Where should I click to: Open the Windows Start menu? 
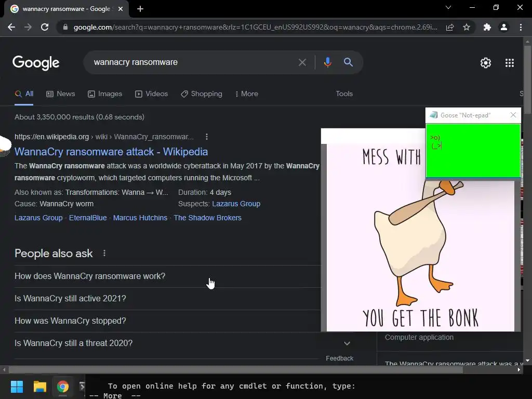pyautogui.click(x=17, y=387)
